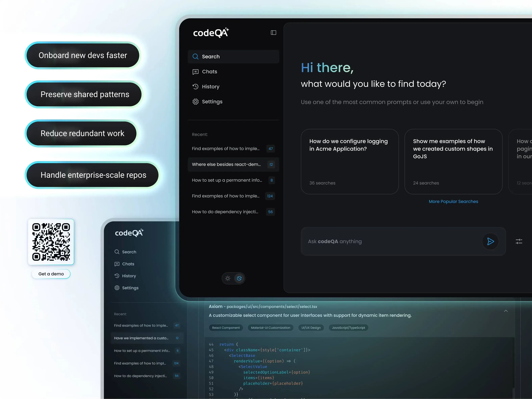
Task: Open Settings in front window sidebar
Action: (x=233, y=101)
